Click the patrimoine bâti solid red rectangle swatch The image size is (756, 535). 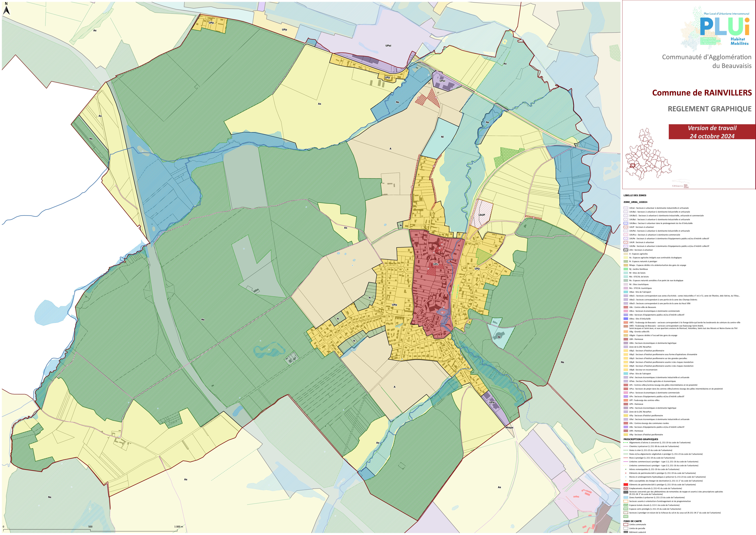click(626, 485)
